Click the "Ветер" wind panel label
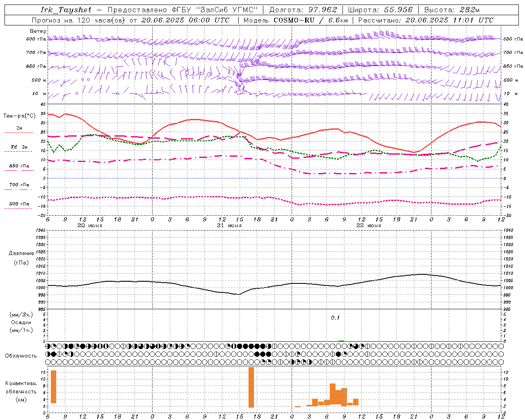The height and width of the screenshot is (420, 525). click(x=38, y=31)
